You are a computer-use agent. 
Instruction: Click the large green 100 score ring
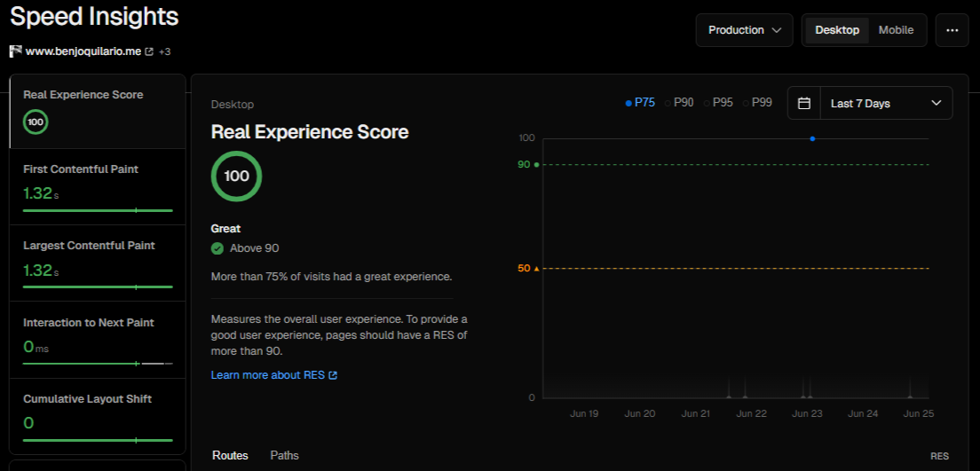coord(236,176)
